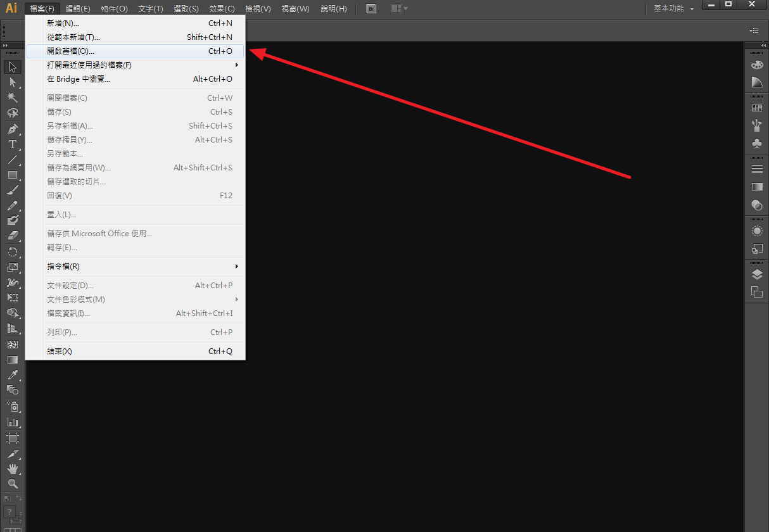Select the Scale tool
Image resolution: width=769 pixels, height=532 pixels.
(x=12, y=267)
